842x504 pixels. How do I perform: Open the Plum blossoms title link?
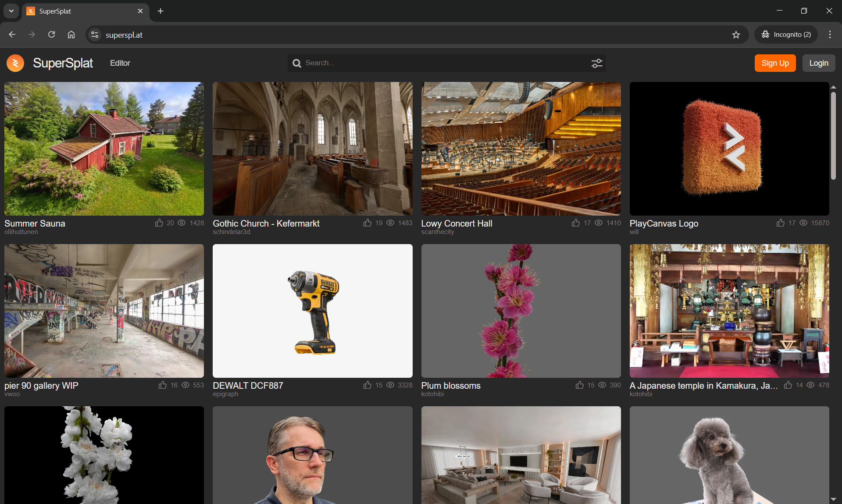click(x=451, y=386)
